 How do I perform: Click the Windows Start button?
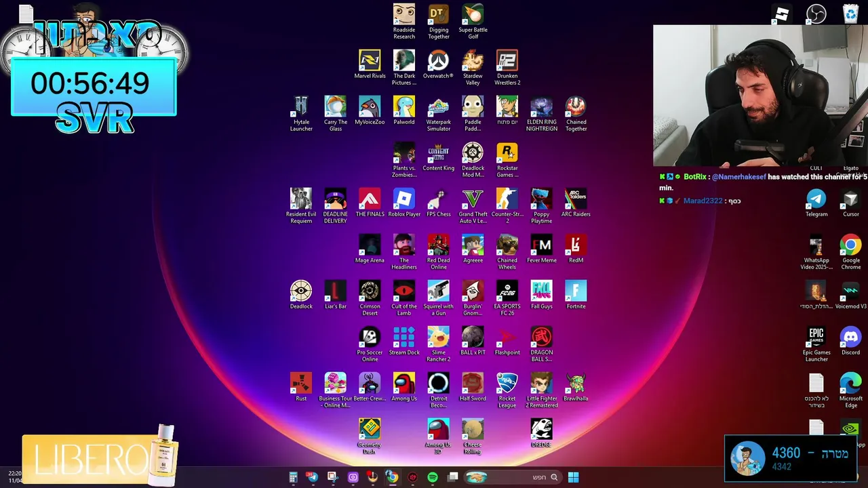573,477
